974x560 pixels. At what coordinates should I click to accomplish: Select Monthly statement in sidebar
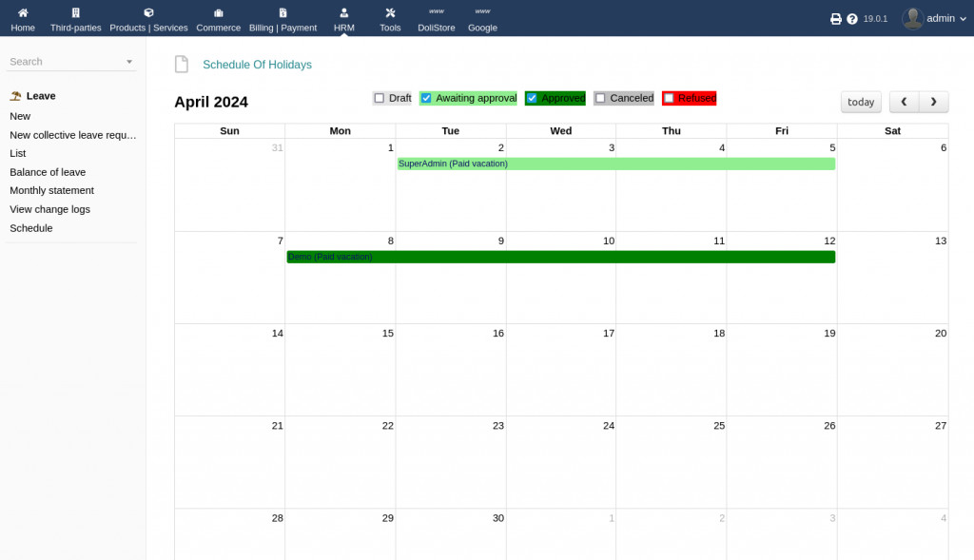tap(51, 190)
